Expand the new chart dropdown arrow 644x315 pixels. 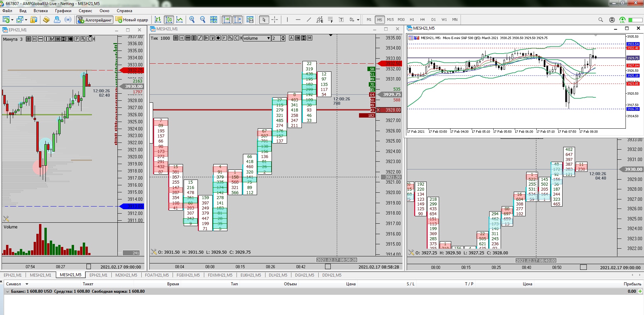click(x=12, y=20)
